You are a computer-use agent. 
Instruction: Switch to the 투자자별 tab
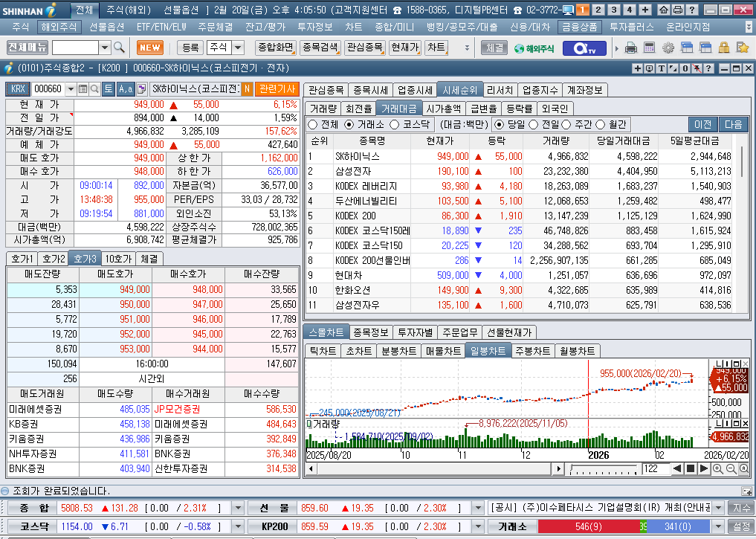[415, 332]
